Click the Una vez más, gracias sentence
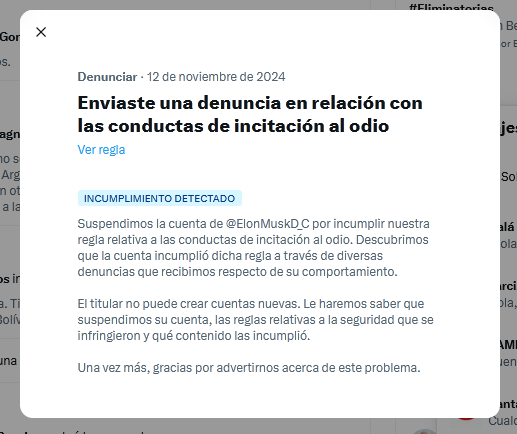The width and height of the screenshot is (517, 434). click(249, 368)
